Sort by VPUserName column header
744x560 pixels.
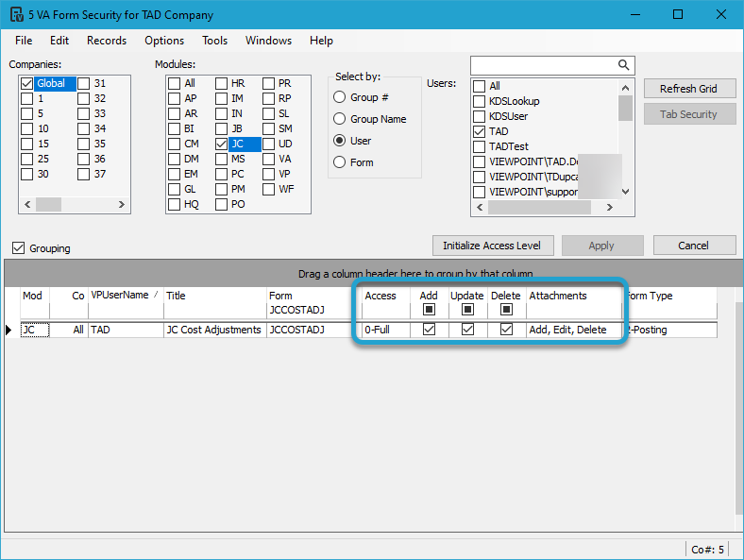click(x=126, y=296)
